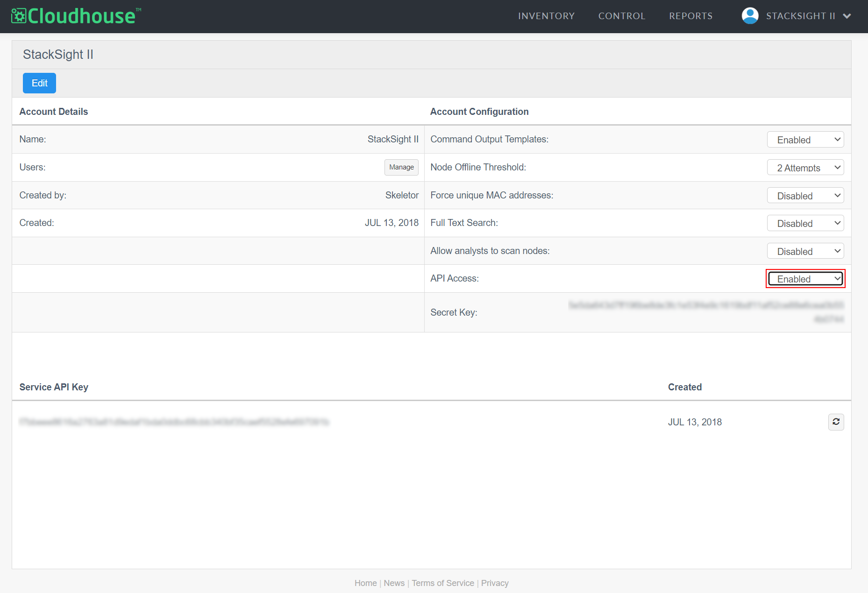Click the Service API Key column header
The width and height of the screenshot is (868, 593).
click(54, 387)
